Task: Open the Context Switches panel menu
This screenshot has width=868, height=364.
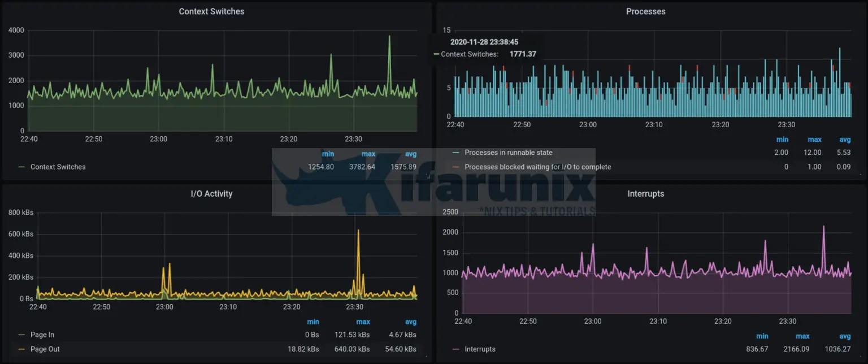Action: [212, 11]
